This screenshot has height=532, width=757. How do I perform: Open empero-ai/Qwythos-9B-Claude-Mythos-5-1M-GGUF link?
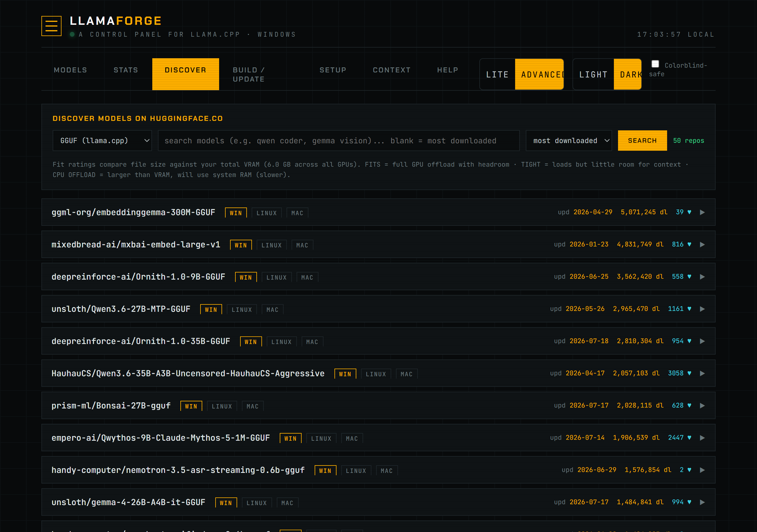(161, 438)
